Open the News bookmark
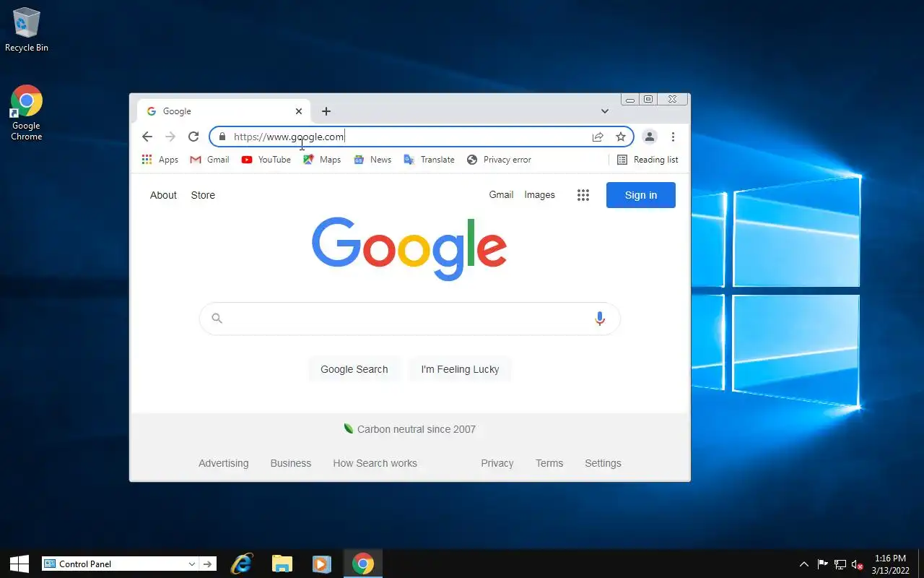The width and height of the screenshot is (924, 578). [x=372, y=160]
